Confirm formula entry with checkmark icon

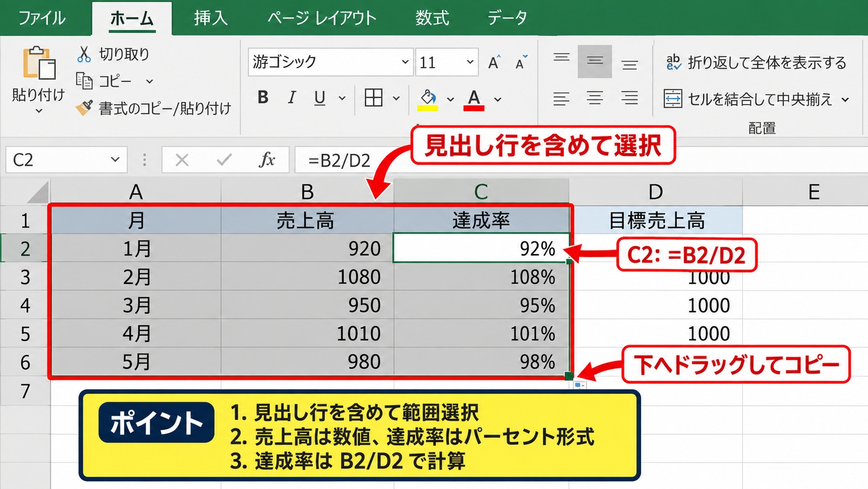point(224,160)
